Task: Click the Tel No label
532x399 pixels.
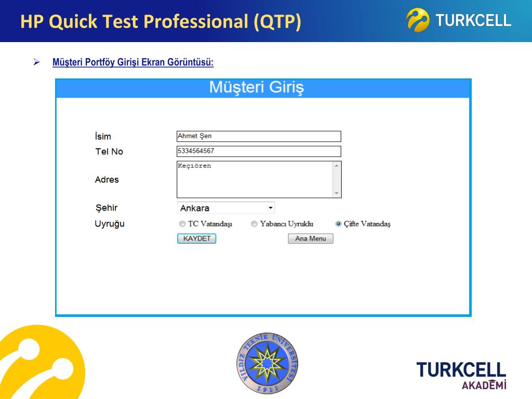Action: click(x=109, y=151)
